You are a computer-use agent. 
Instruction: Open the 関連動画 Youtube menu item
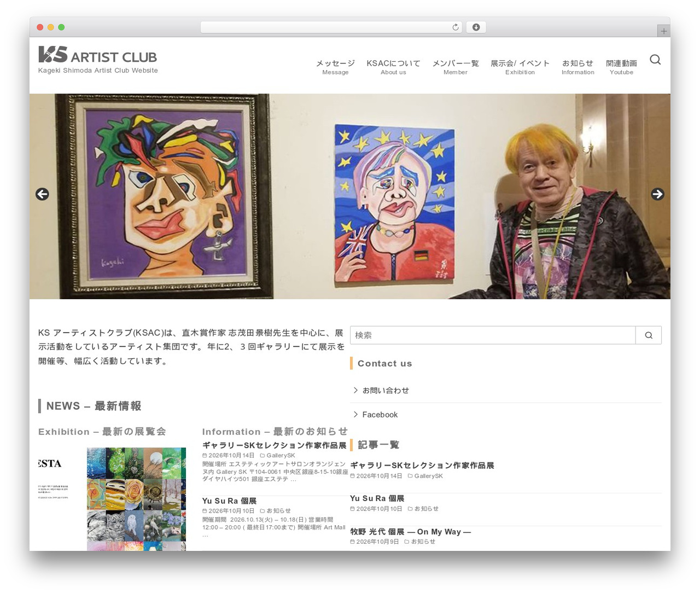[x=621, y=67]
